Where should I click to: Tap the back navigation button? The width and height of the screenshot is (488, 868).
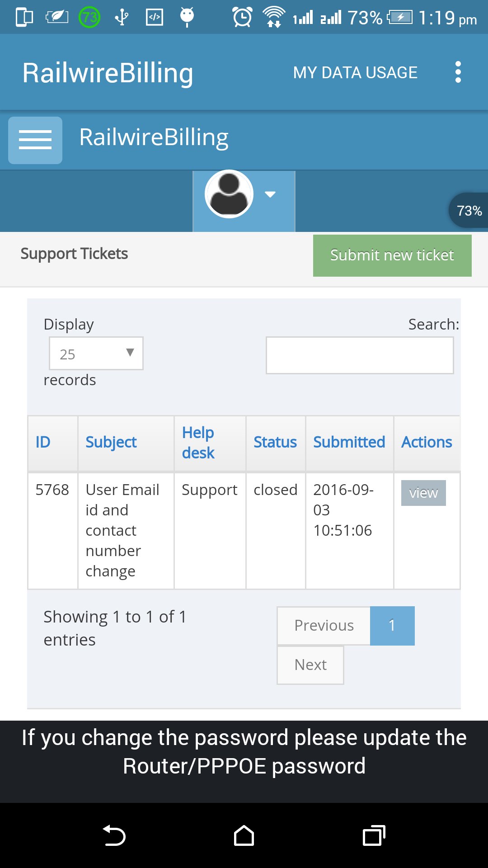tap(115, 836)
